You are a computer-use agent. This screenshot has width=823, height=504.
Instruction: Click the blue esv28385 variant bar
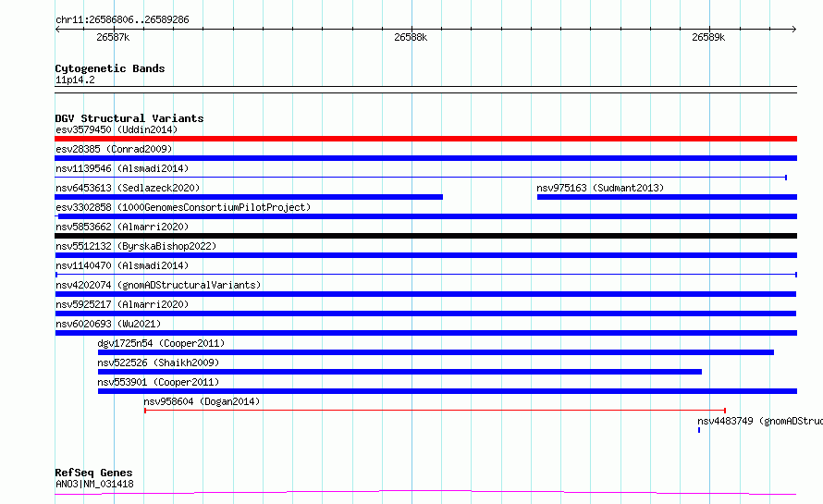coord(425,158)
